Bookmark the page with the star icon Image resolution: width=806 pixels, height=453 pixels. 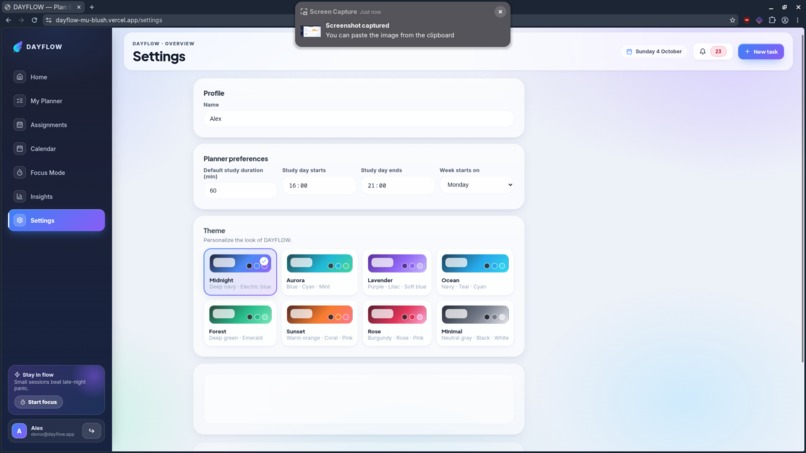point(732,20)
